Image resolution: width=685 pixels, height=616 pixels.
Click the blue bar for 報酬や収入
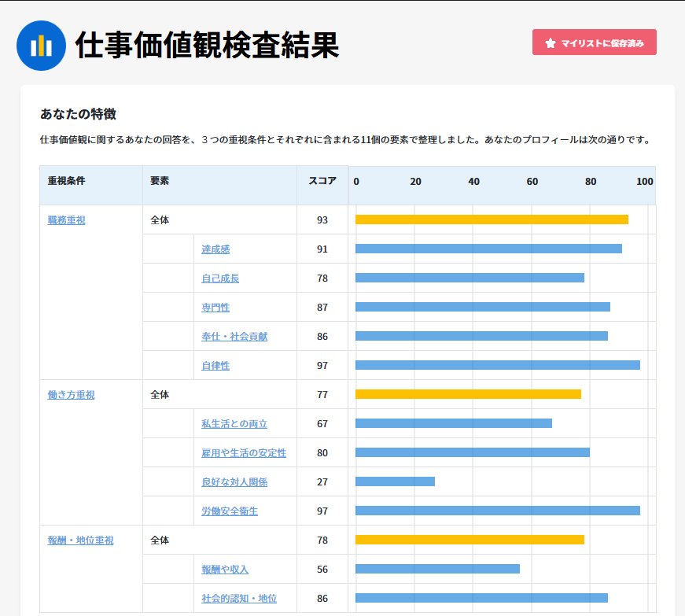pyautogui.click(x=437, y=569)
